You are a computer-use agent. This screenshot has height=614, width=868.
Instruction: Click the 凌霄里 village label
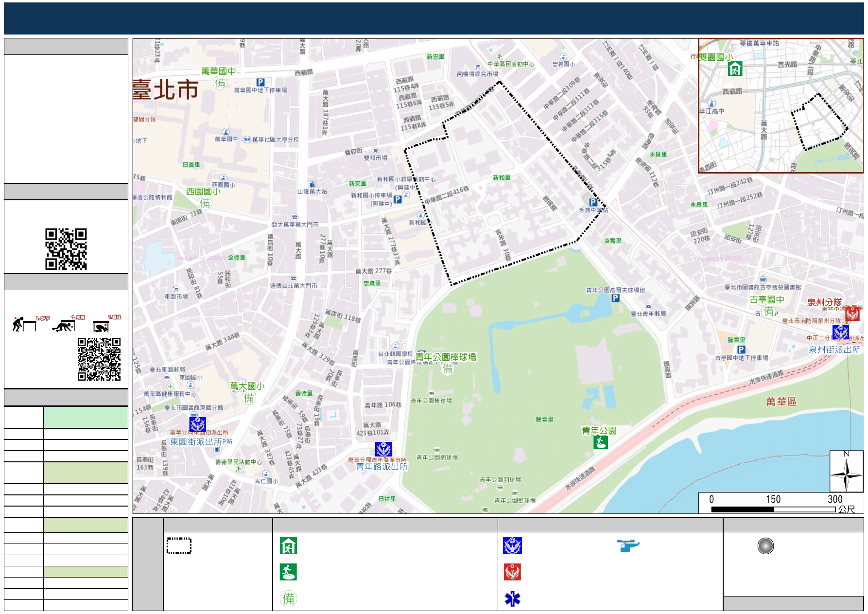click(612, 241)
